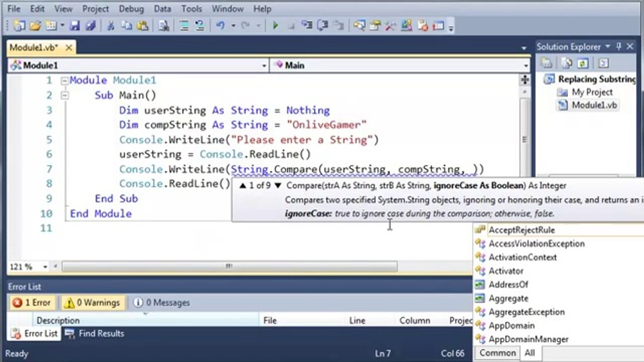Switch to the Find Results tab
Screen dimensions: 644x362
tap(95, 334)
